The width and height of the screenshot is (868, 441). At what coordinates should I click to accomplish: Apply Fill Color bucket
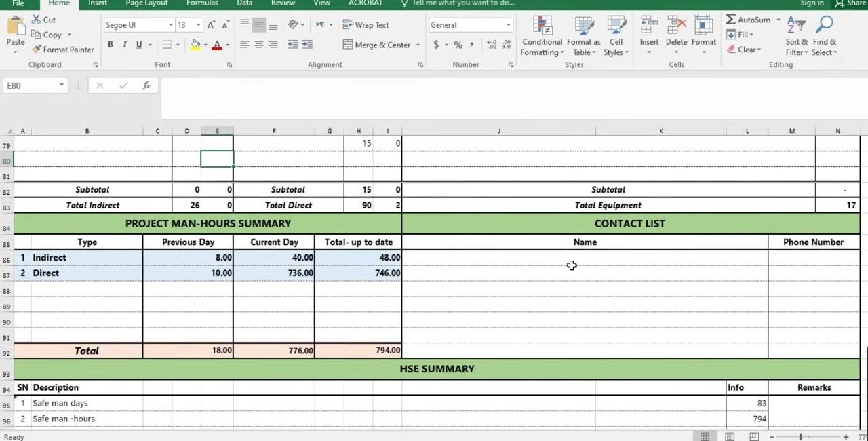click(x=195, y=45)
